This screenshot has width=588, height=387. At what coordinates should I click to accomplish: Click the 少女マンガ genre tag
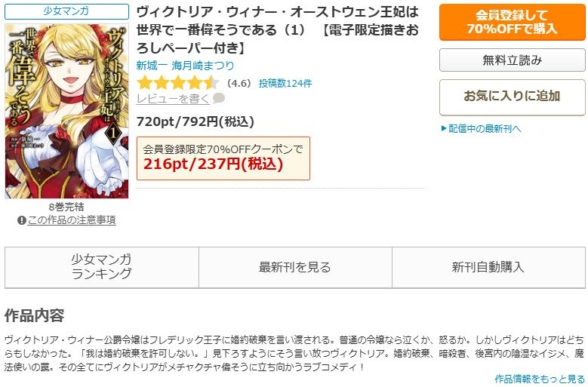[x=66, y=11]
